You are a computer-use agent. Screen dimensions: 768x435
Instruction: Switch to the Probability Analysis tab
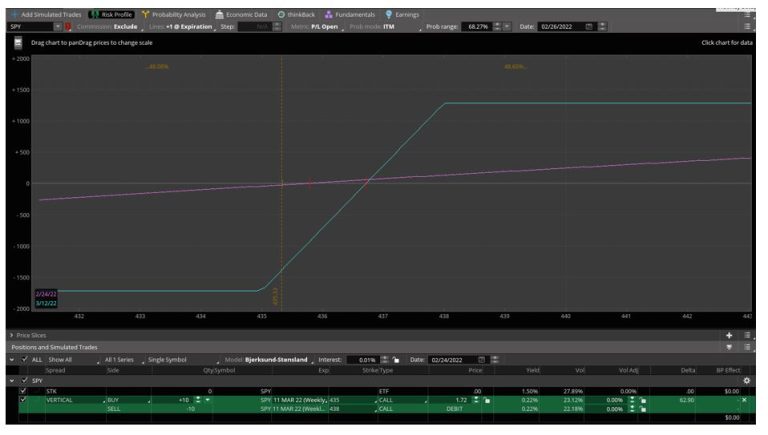[174, 15]
